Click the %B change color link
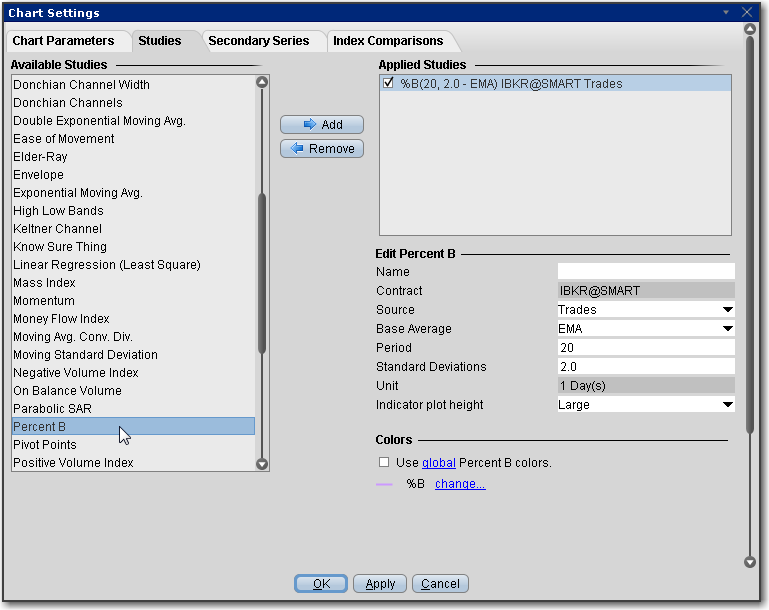Screen dimensions: 769x610 point(460,484)
